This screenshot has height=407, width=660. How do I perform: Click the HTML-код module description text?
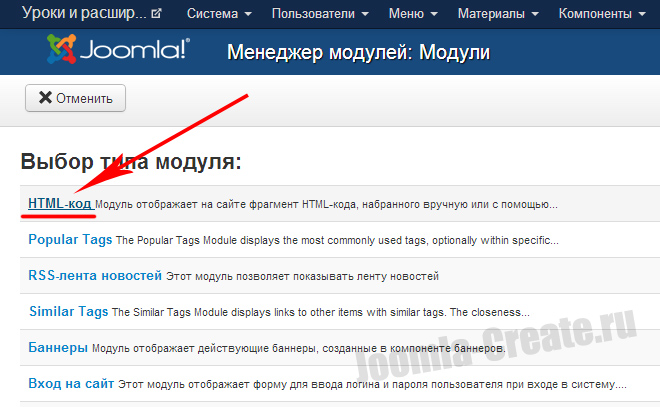pyautogui.click(x=327, y=204)
